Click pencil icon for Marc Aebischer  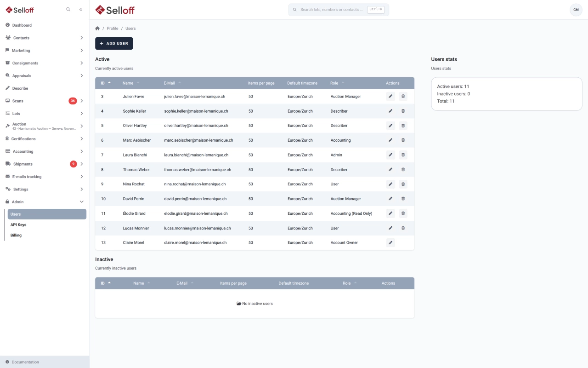[390, 140]
